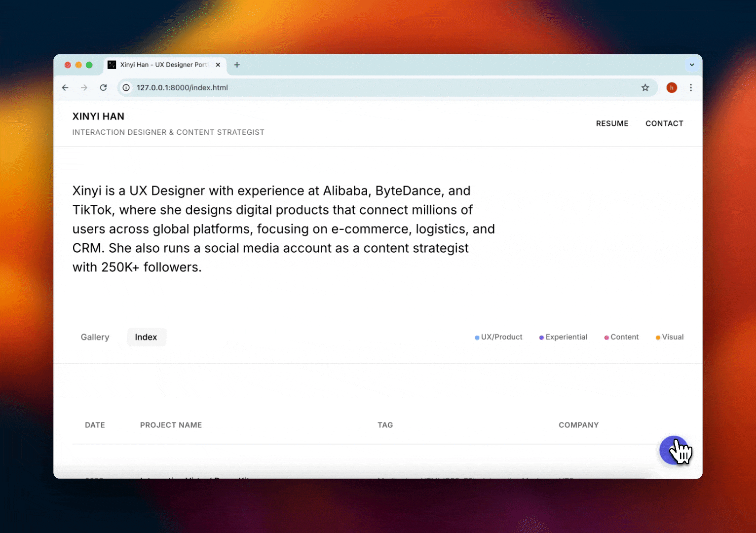Reload the page with the refresh icon

[103, 88]
